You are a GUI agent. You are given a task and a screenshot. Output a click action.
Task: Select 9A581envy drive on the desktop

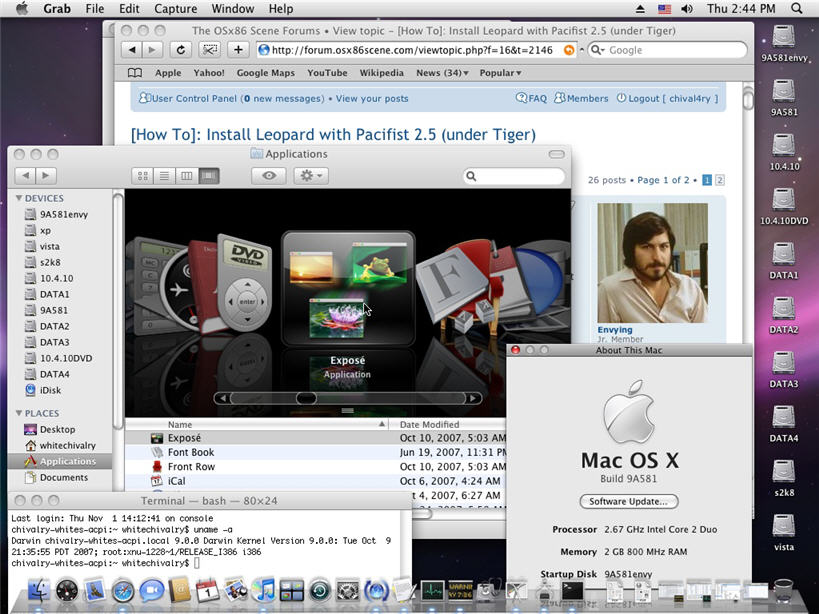(x=783, y=43)
